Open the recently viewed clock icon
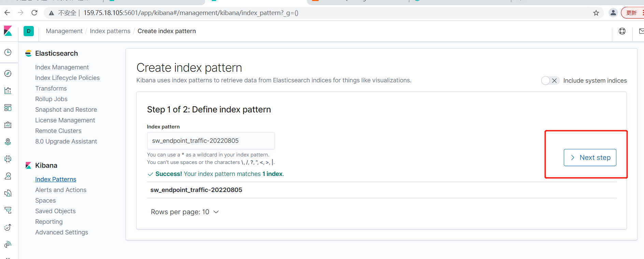 tap(8, 52)
